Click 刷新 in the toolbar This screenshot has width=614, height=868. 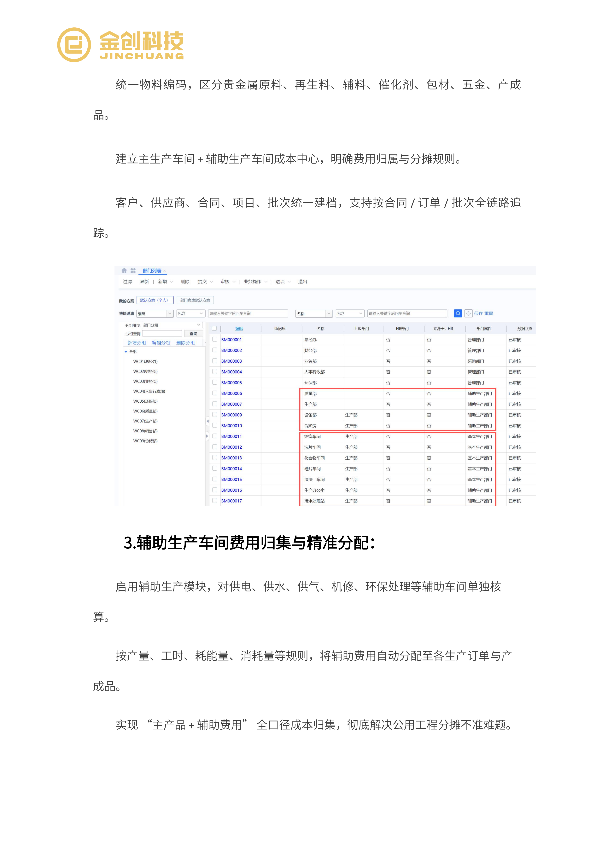[x=144, y=282]
